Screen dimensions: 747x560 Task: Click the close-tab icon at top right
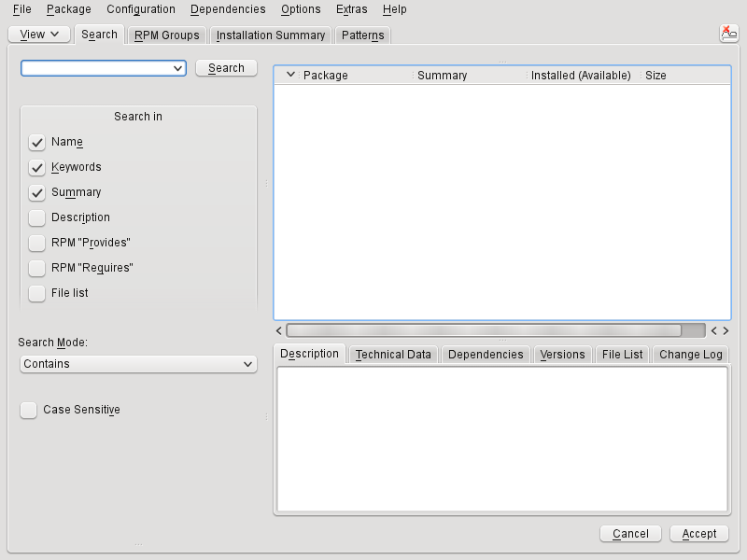728,34
